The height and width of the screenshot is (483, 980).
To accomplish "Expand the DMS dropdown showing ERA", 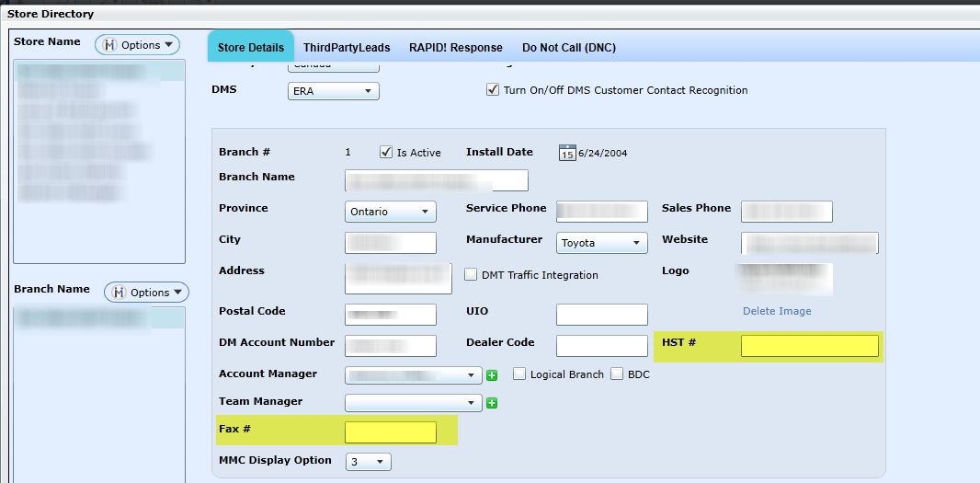I will pos(334,91).
